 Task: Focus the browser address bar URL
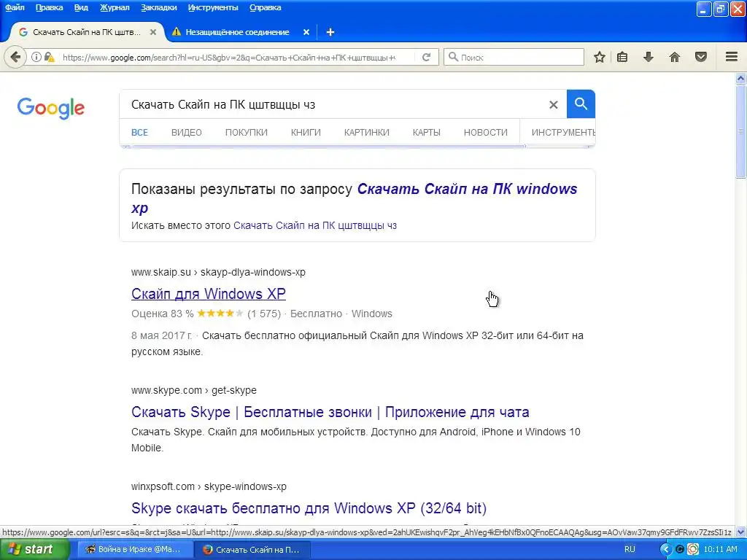click(228, 57)
